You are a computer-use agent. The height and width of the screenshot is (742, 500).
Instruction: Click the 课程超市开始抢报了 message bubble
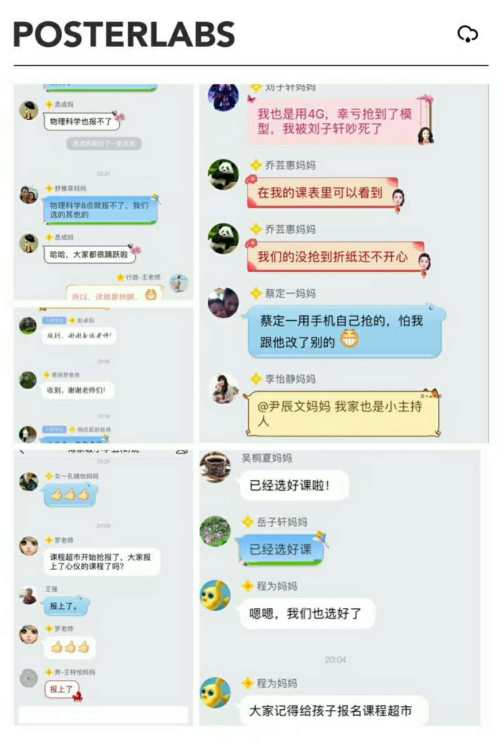point(101,562)
